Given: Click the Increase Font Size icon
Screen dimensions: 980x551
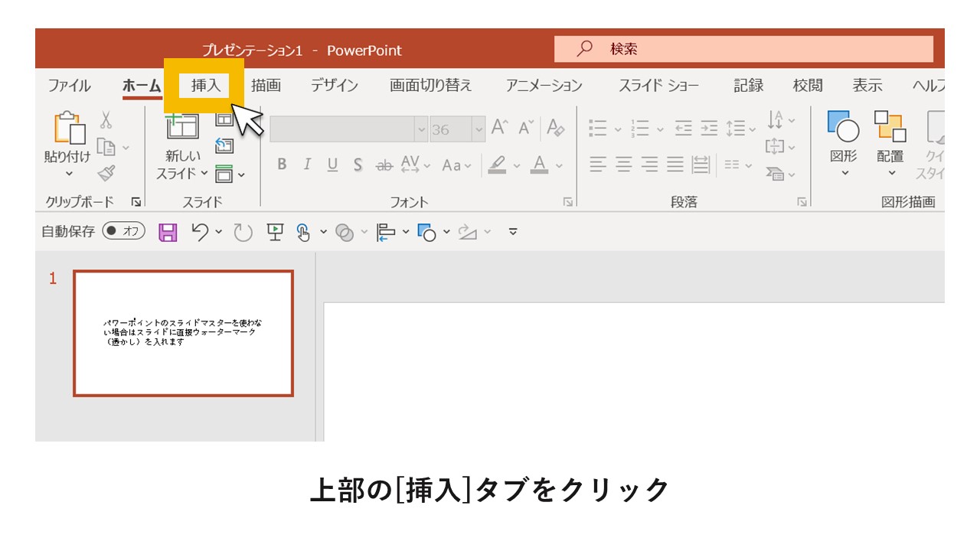Looking at the screenshot, I should (498, 128).
